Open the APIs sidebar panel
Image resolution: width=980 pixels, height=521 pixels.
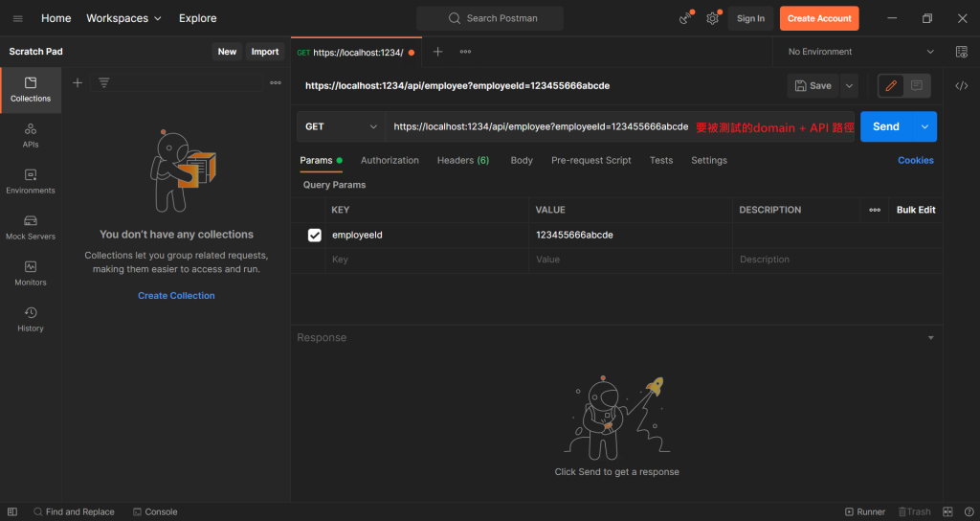31,136
